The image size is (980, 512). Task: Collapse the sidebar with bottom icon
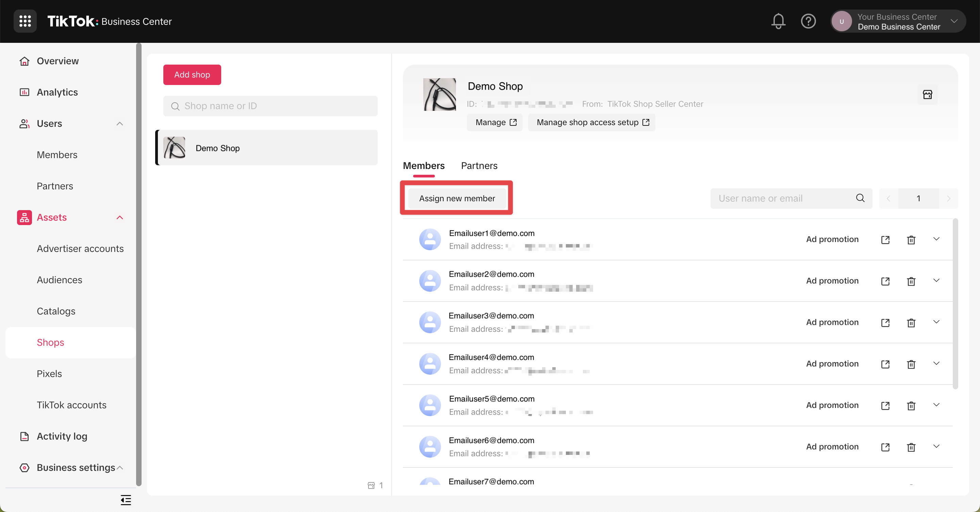(126, 500)
